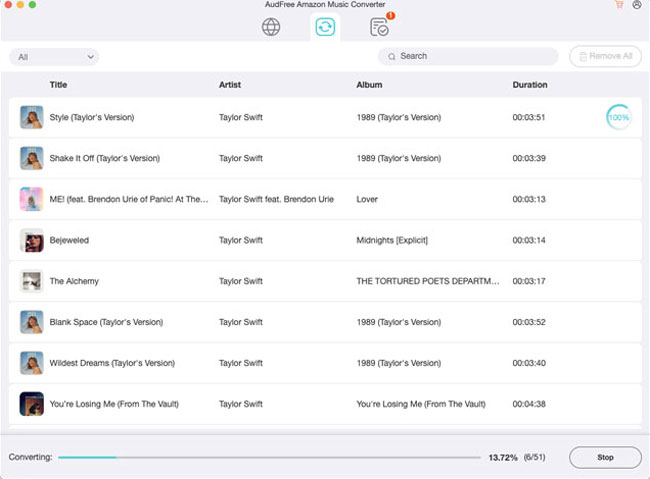Open the shopping cart icon
The image size is (650, 479).
tap(619, 5)
